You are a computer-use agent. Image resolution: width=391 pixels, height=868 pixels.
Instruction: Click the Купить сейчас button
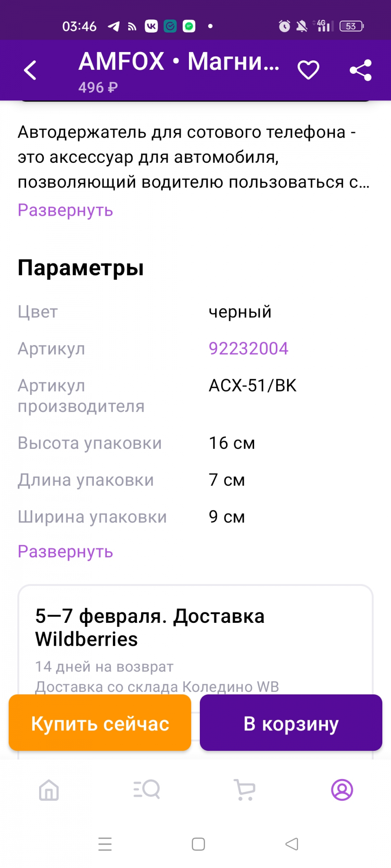click(100, 723)
